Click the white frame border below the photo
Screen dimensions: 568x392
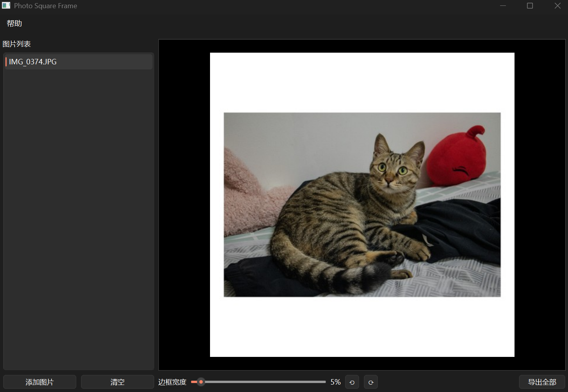(362, 327)
